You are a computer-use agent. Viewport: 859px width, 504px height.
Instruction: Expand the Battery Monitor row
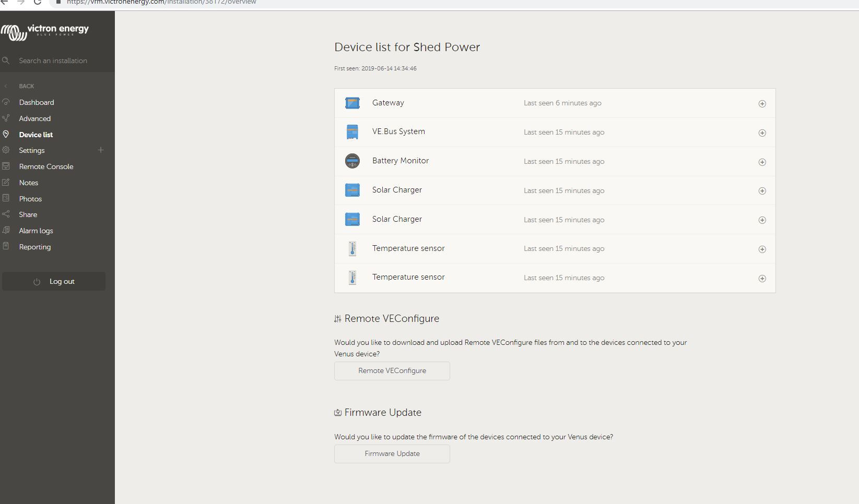762,162
